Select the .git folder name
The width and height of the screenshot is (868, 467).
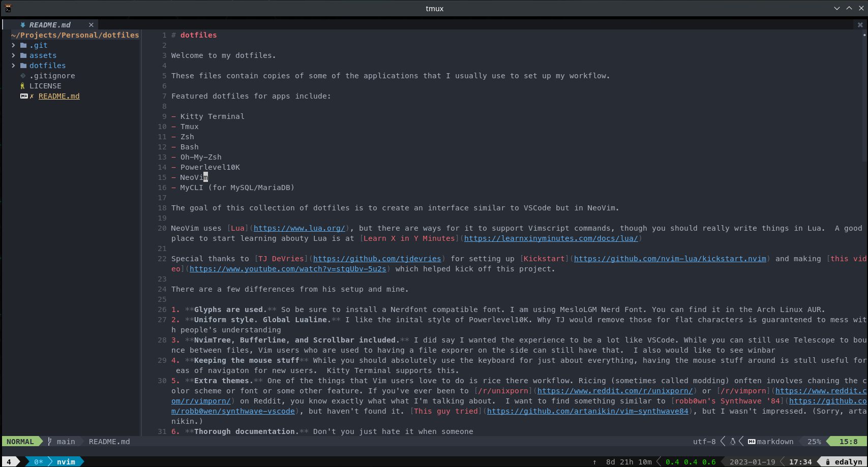(x=39, y=45)
